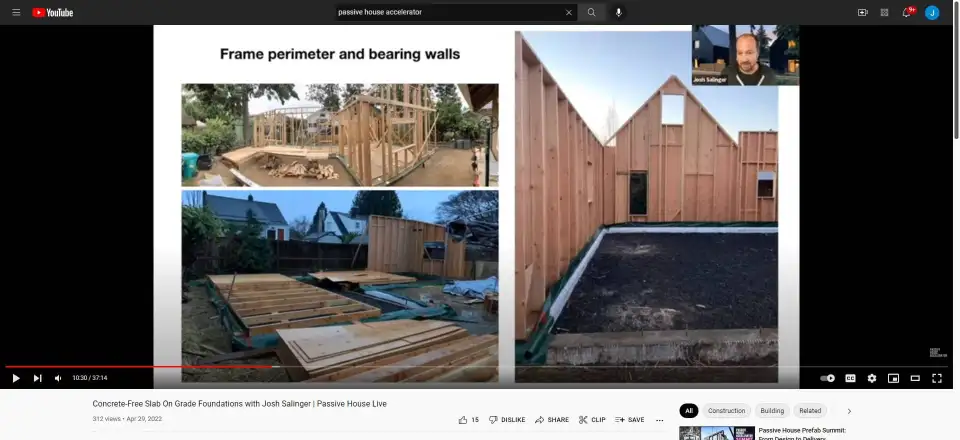Click the video progress bar
This screenshot has width=960, height=440.
click(x=480, y=366)
